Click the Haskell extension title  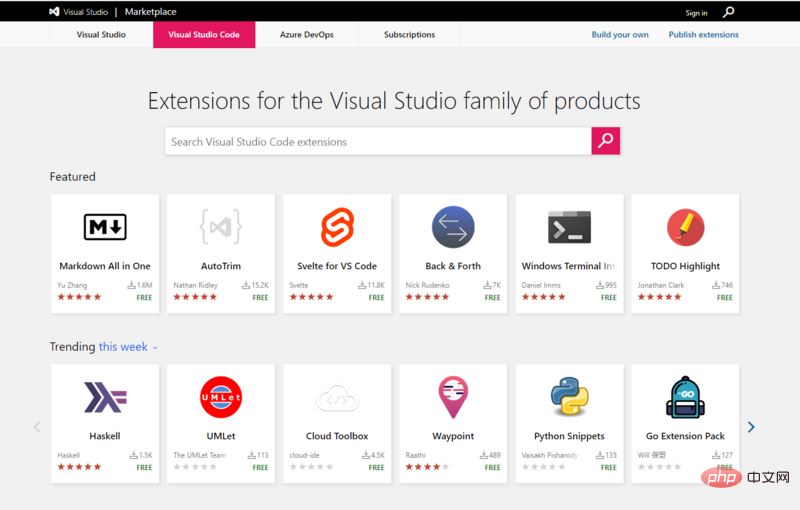click(105, 436)
